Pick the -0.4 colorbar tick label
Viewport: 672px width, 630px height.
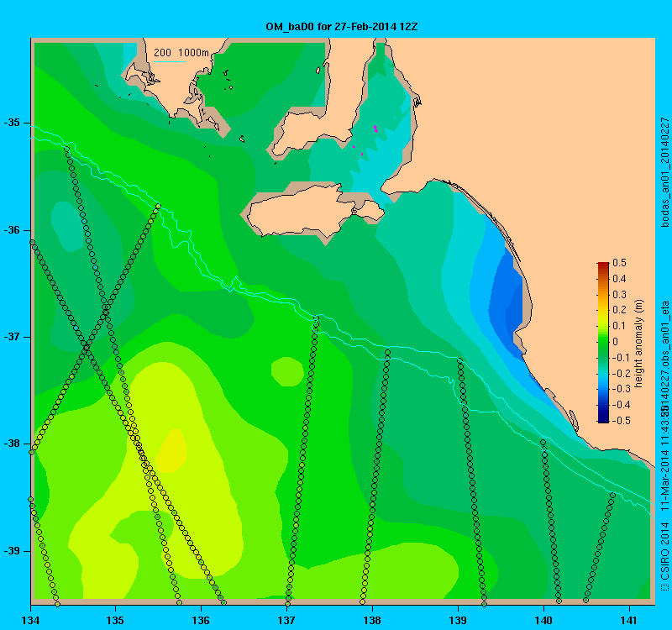[620, 405]
